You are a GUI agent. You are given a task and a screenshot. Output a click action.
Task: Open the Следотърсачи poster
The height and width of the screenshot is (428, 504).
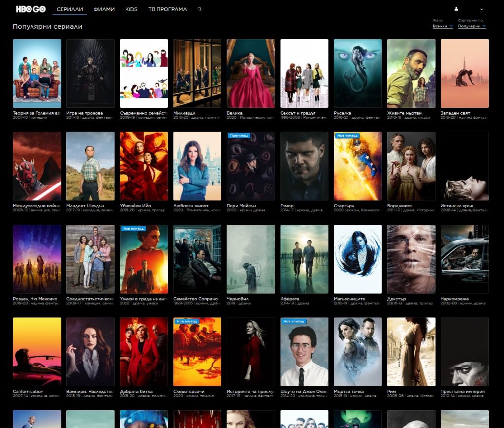[197, 352]
